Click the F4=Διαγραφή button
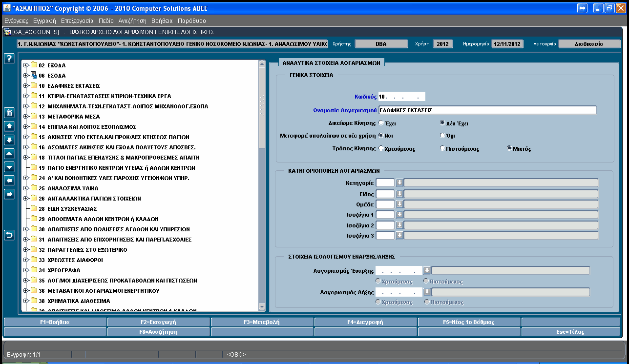This screenshot has height=364, width=629. pos(365,322)
